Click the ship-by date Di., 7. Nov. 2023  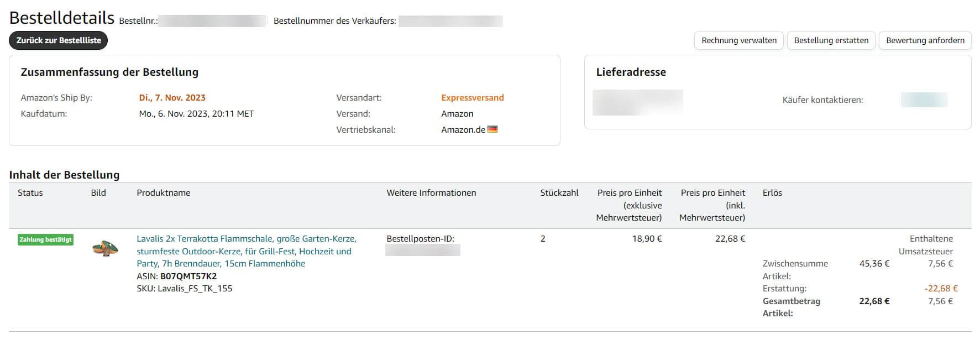[x=172, y=98]
